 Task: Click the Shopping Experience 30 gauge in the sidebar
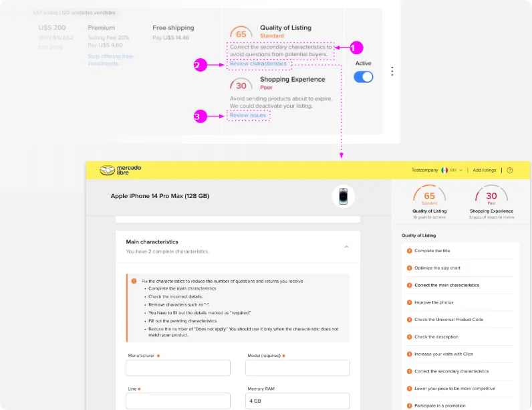491,197
